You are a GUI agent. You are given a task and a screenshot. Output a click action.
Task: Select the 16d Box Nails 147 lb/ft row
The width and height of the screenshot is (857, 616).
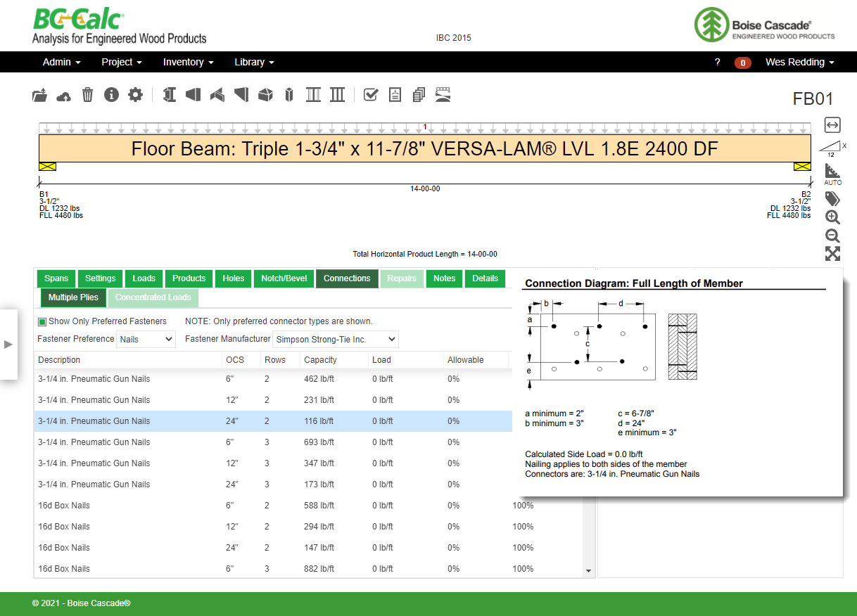(309, 548)
